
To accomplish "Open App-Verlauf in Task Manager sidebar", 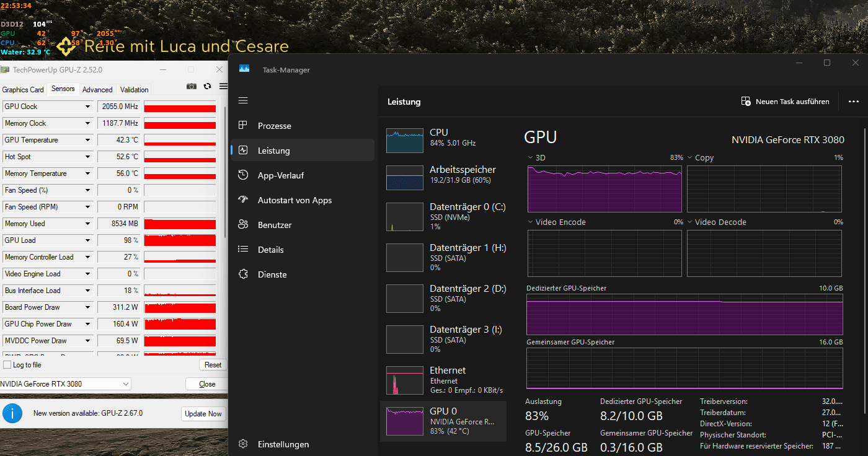I will tap(303, 175).
